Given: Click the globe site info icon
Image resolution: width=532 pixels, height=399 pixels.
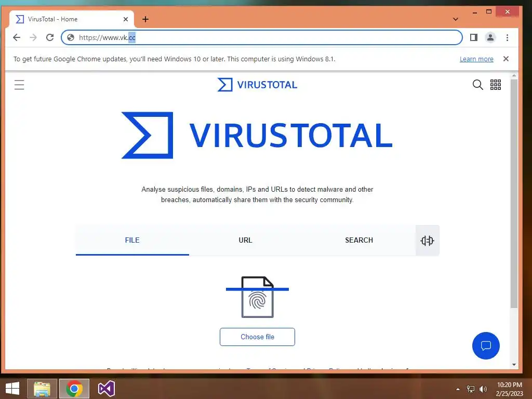Looking at the screenshot, I should (71, 37).
